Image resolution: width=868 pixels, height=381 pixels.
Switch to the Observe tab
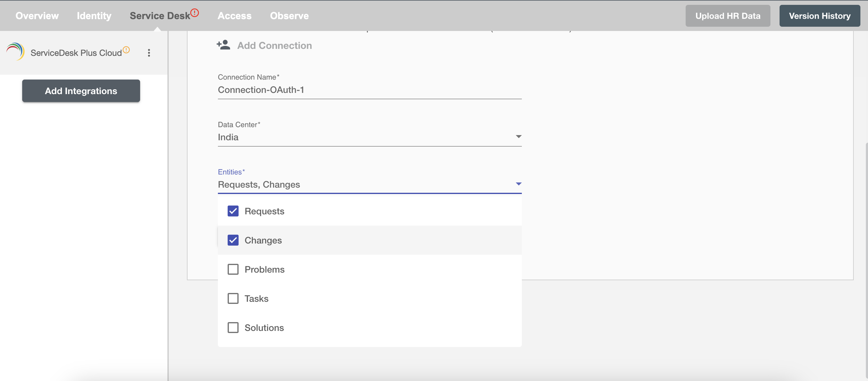pyautogui.click(x=289, y=15)
